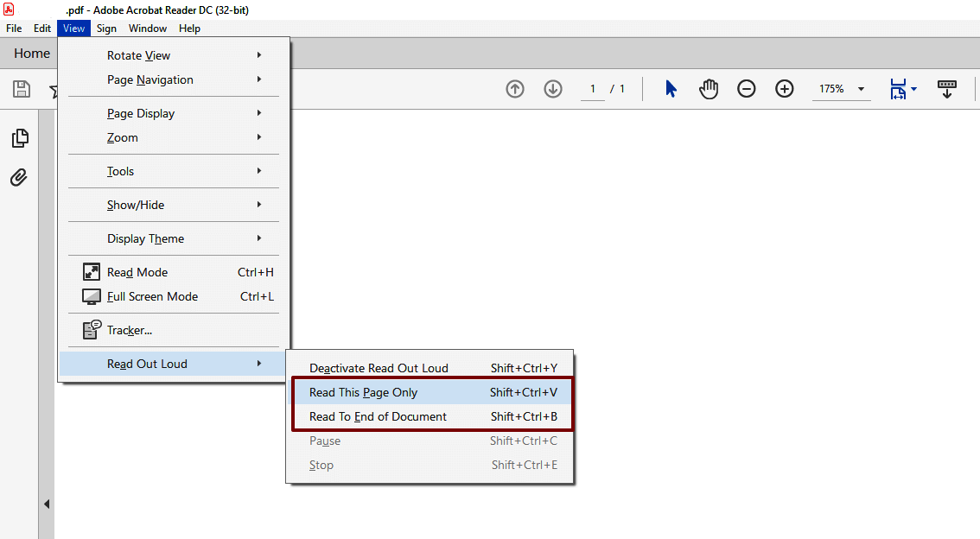Switch to the Home tab

30,53
